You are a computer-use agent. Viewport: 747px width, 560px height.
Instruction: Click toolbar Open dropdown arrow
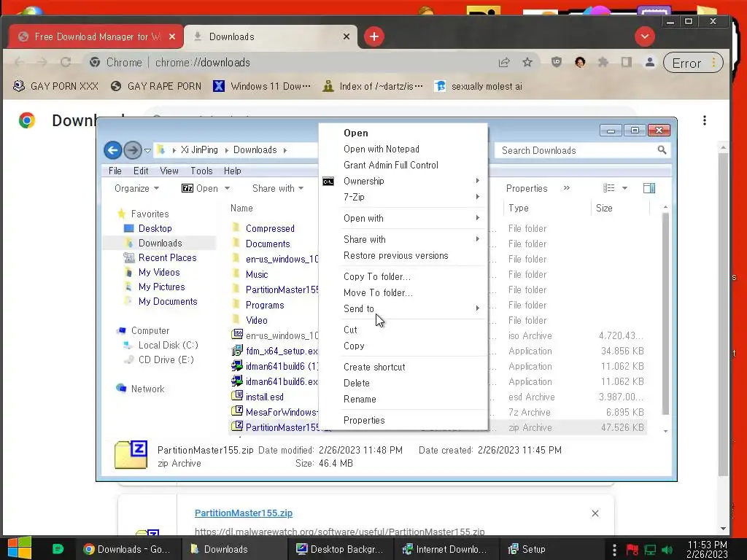point(228,189)
